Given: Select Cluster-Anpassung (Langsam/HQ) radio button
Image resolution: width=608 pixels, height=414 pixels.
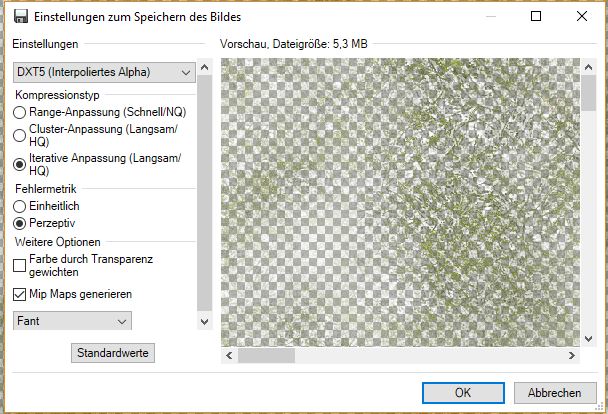Looking at the screenshot, I should coord(20,137).
